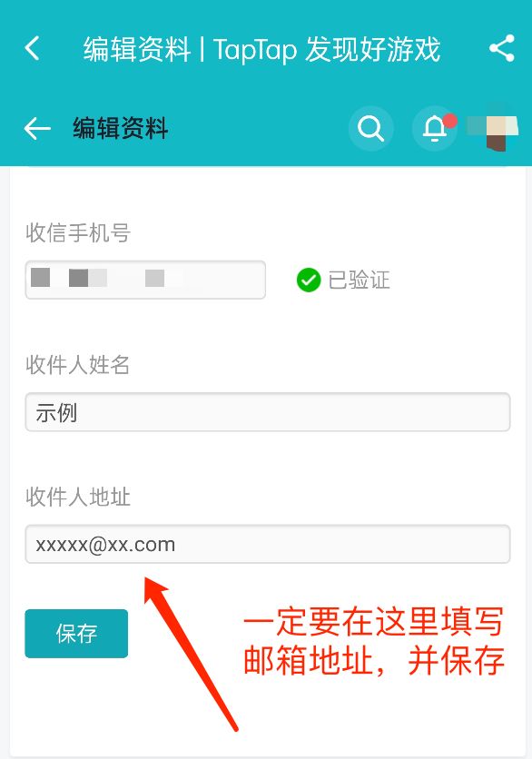Open the blurred profile avatar
The width and height of the screenshot is (532, 759).
[493, 128]
